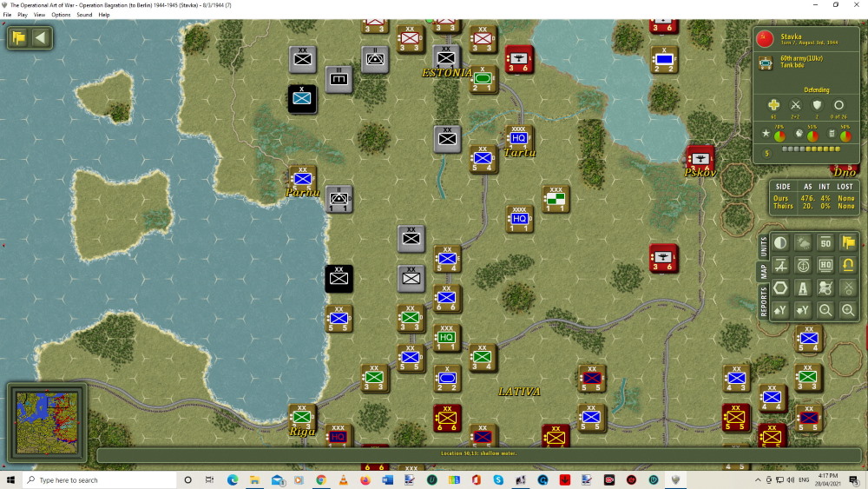Click the yellow plus health icon
868x489 pixels.
(x=773, y=105)
